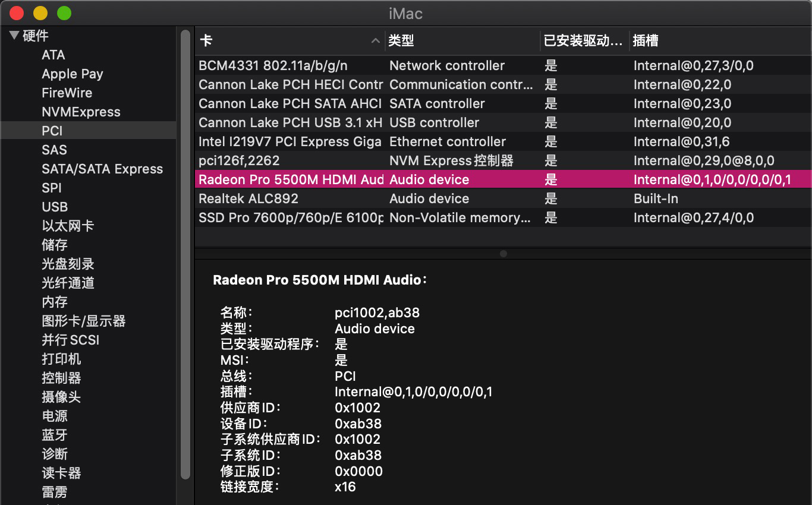Select 光纤通道 in the sidebar

click(68, 283)
